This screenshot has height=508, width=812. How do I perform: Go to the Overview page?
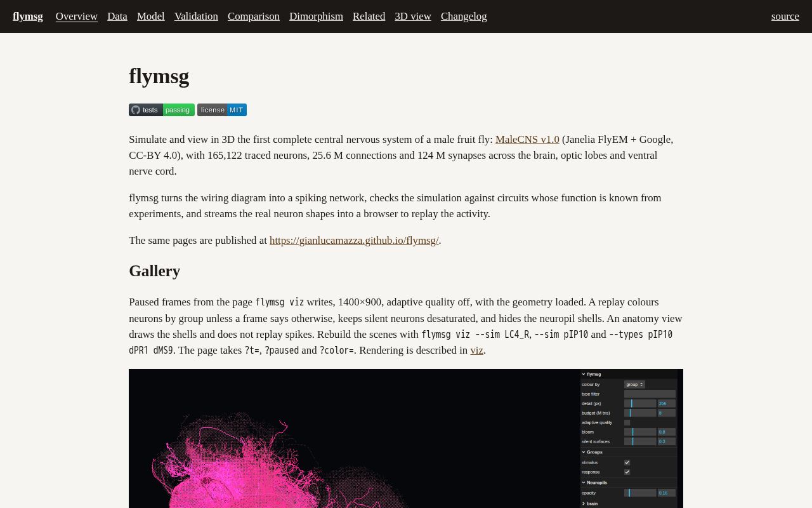(x=77, y=17)
